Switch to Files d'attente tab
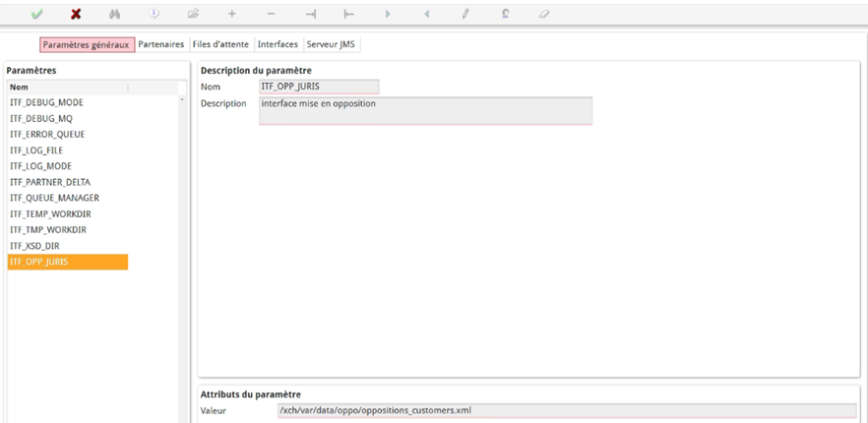Screen dimensions: 868x423 coord(220,44)
